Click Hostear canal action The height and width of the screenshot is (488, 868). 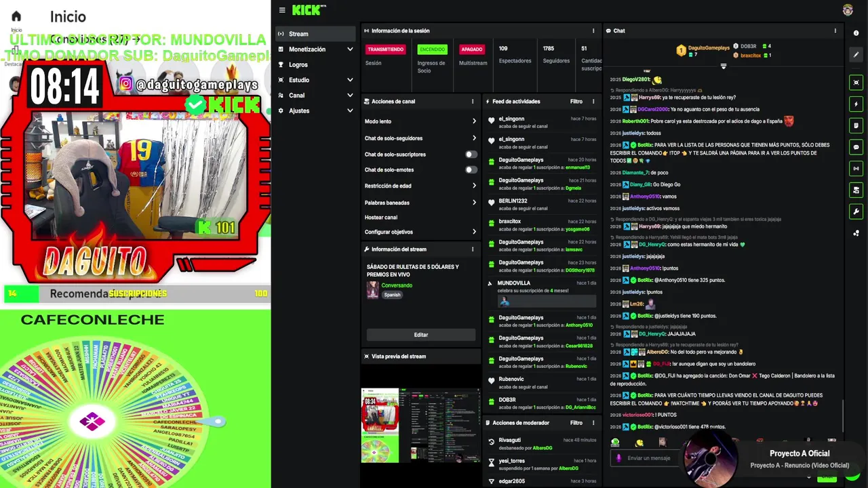tap(381, 218)
